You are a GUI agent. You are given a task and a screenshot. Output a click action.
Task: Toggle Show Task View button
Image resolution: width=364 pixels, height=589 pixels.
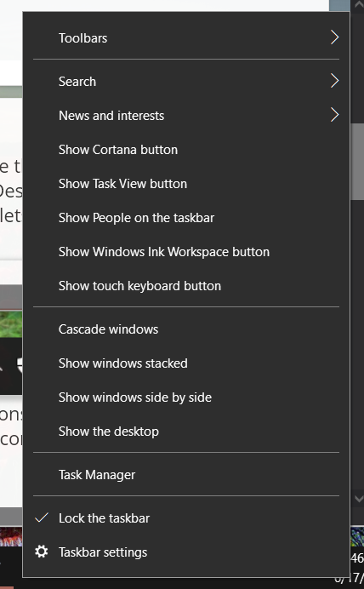(186, 184)
